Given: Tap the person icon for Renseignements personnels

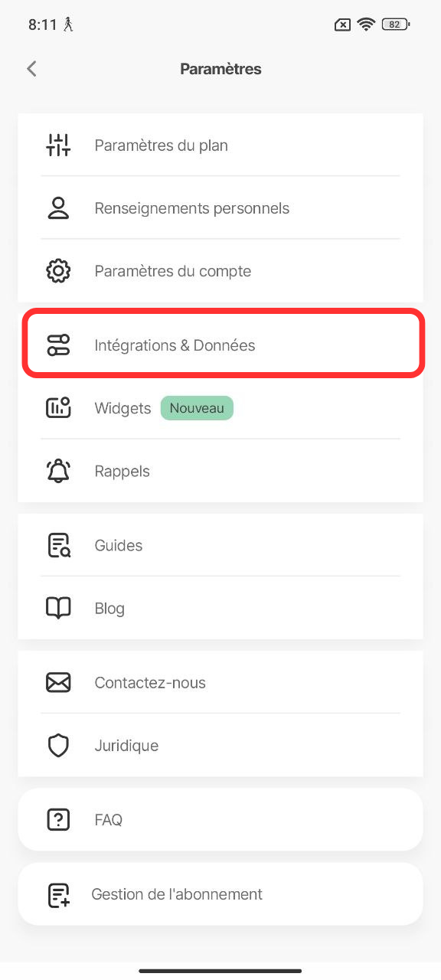Looking at the screenshot, I should [x=58, y=207].
